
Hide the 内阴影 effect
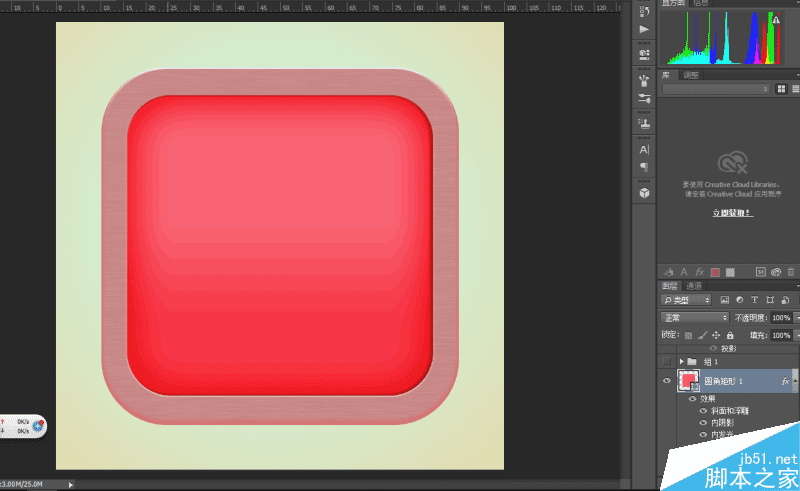pyautogui.click(x=703, y=423)
